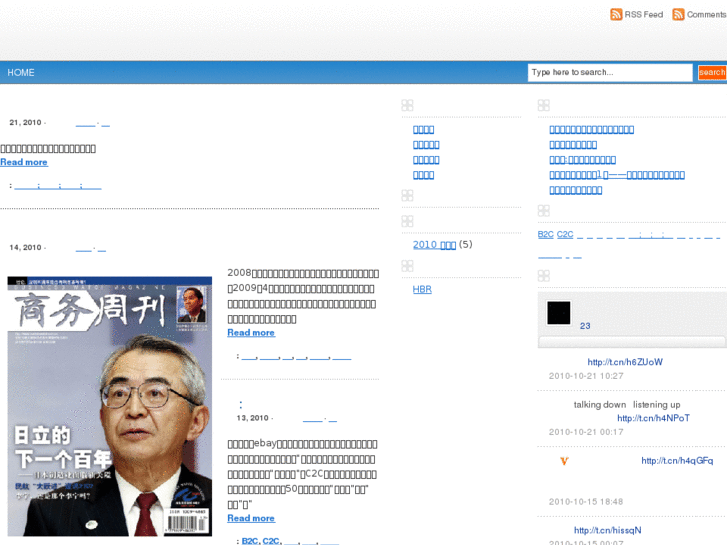Click the date text '13, 2010'
Viewport: 727px width, 545px height.
(253, 418)
